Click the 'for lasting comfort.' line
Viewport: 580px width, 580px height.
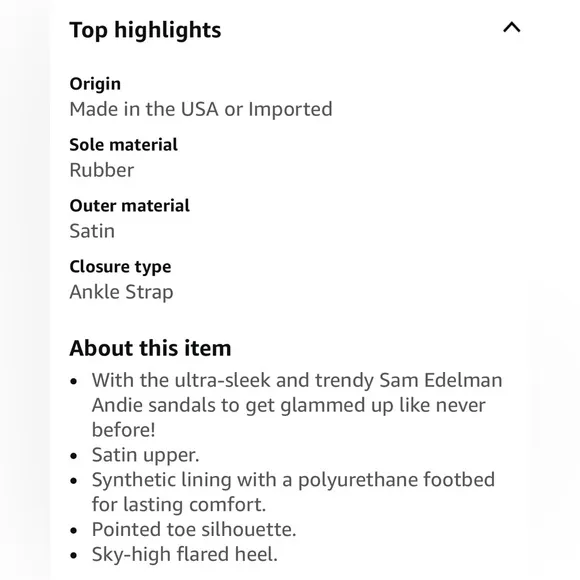179,505
